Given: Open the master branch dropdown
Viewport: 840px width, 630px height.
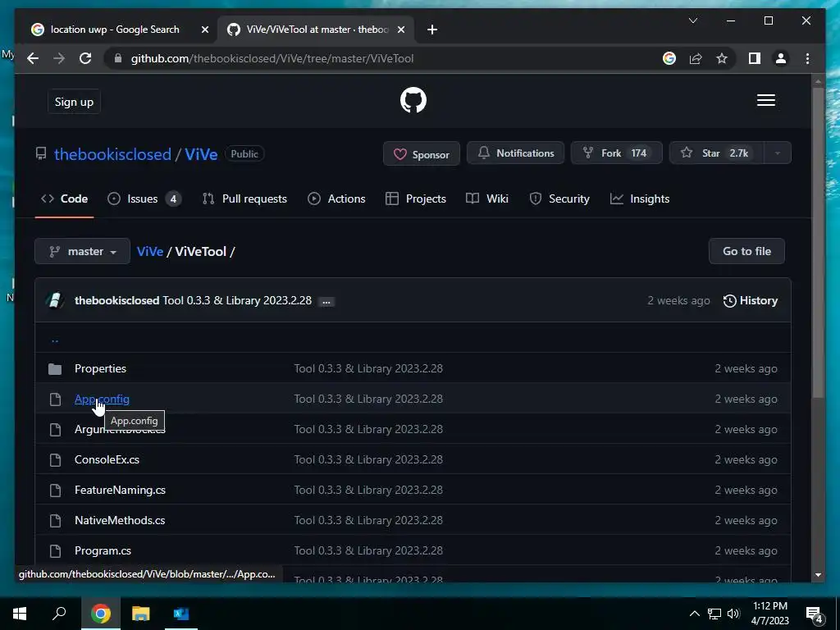Looking at the screenshot, I should pyautogui.click(x=83, y=251).
